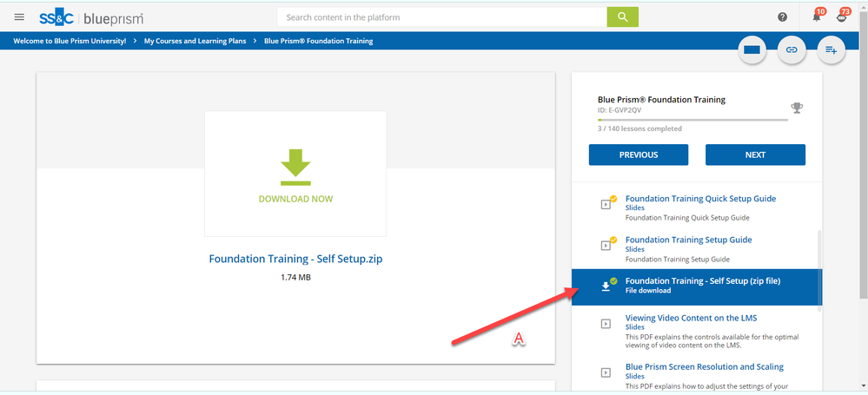Viewport: 868px width, 395px height.
Task: Open Foundation Training Quick Setup Guide lesson
Action: click(x=700, y=199)
